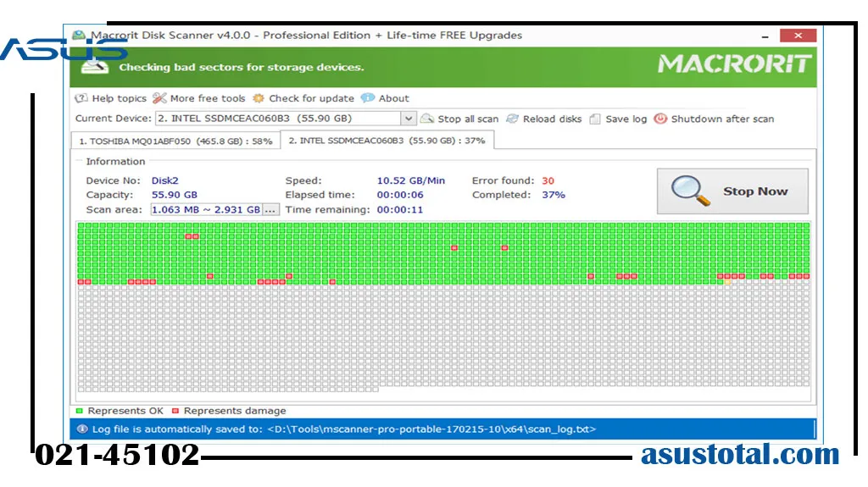Viewport: 868px width, 487px height.
Task: Click the Completed 37% value
Action: click(554, 195)
